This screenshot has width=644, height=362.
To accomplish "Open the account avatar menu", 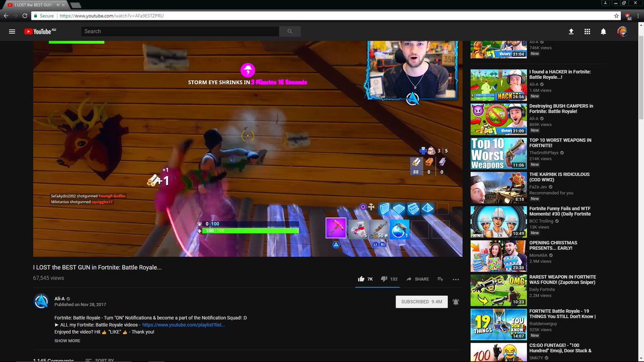I will pos(623,32).
